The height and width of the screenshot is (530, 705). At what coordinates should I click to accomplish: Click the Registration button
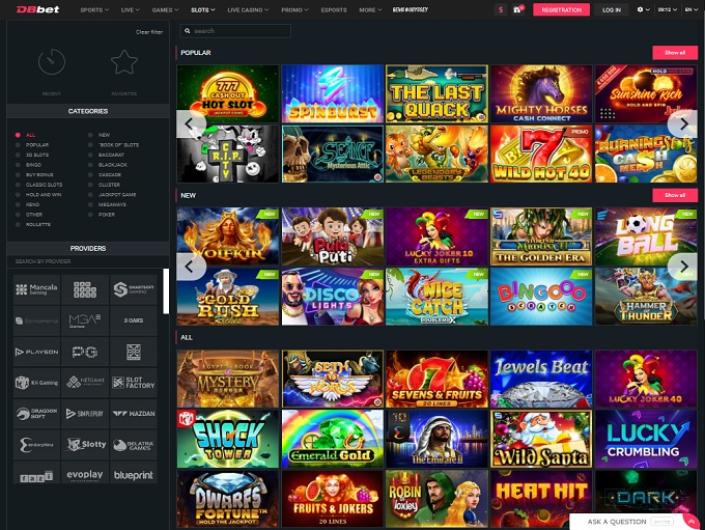click(x=561, y=10)
